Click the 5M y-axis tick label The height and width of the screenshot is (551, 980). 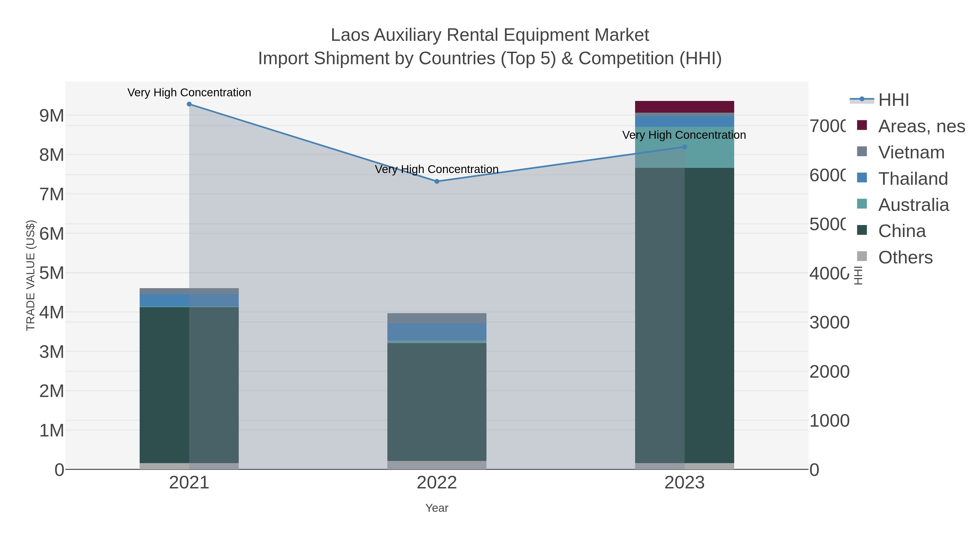tap(52, 273)
